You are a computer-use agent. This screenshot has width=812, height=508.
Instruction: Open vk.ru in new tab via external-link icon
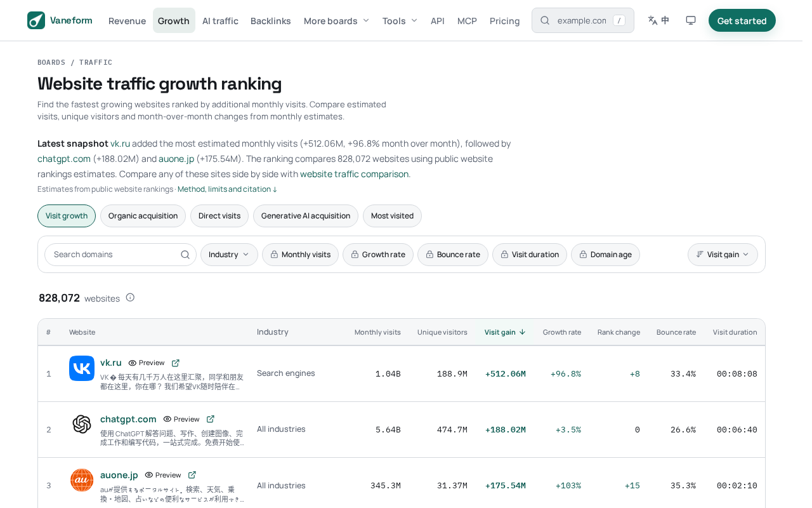click(x=176, y=363)
